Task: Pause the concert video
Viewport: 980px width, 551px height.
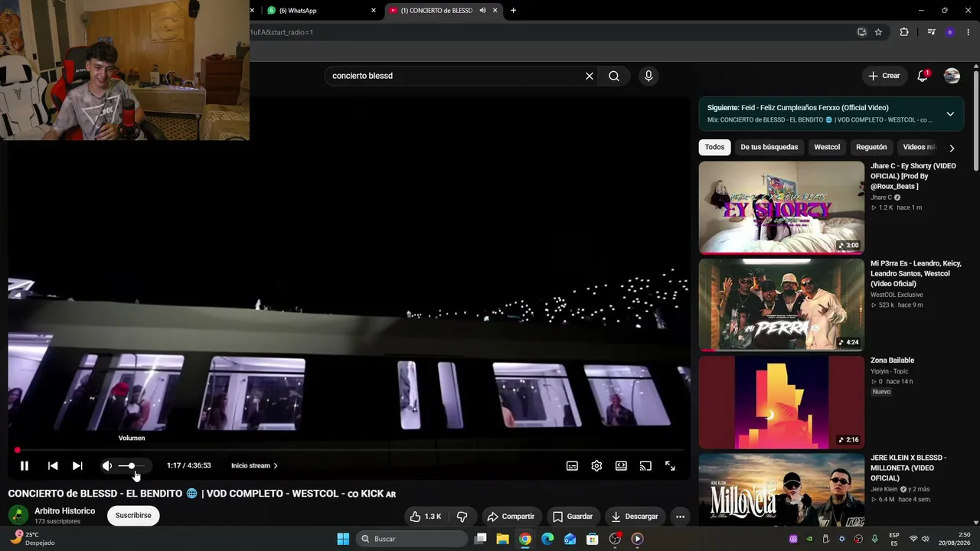Action: (x=24, y=465)
